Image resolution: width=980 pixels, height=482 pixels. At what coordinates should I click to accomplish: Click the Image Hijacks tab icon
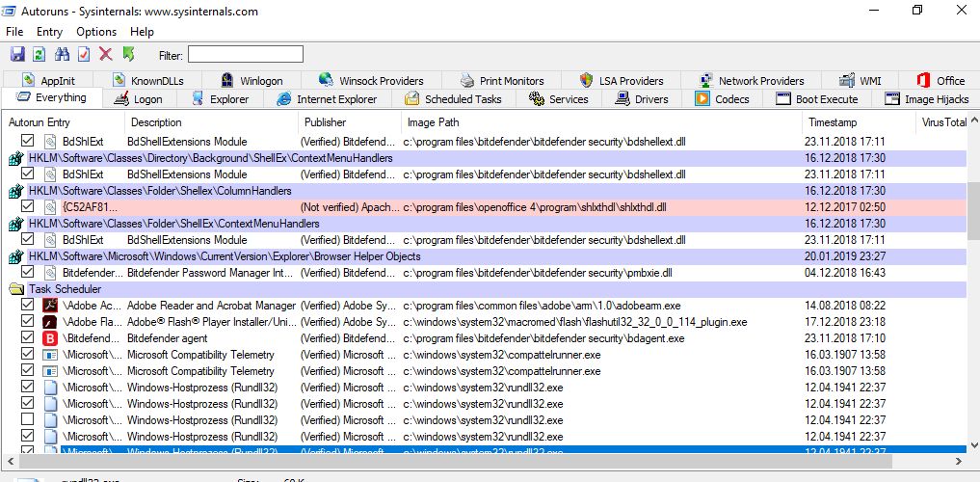click(892, 98)
